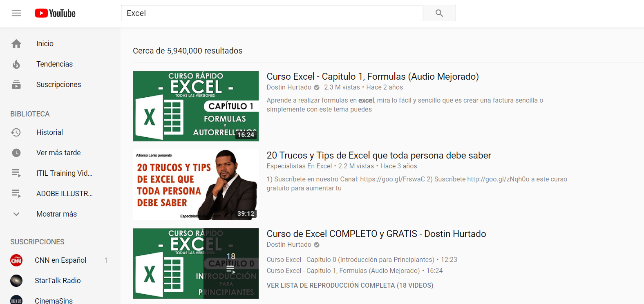644x304 pixels.
Task: Expand Mostrar más chevron
Action: pyautogui.click(x=16, y=214)
